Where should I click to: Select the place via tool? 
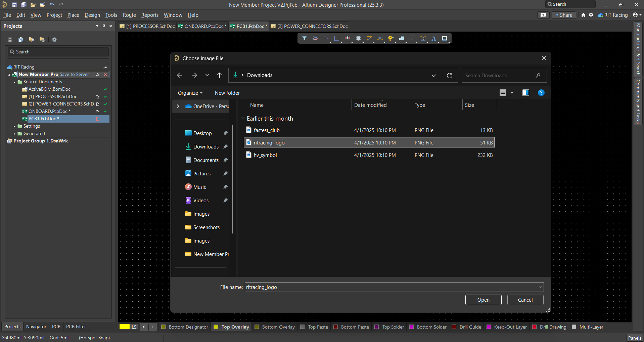pos(390,38)
